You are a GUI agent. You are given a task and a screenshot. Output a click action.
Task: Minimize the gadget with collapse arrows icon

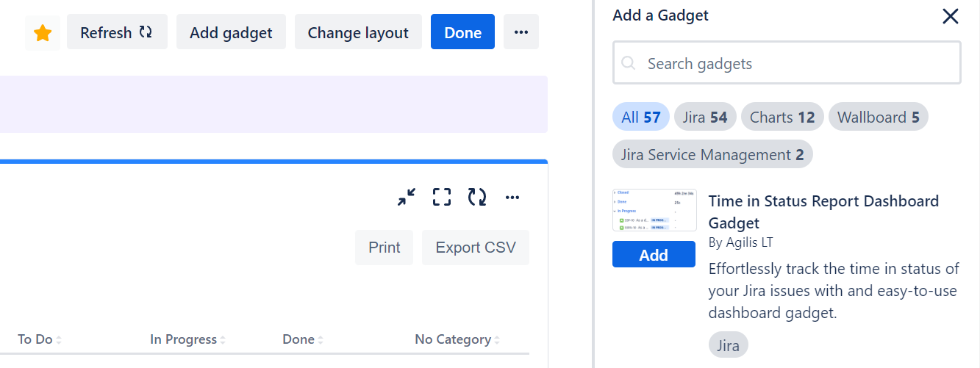tap(406, 197)
